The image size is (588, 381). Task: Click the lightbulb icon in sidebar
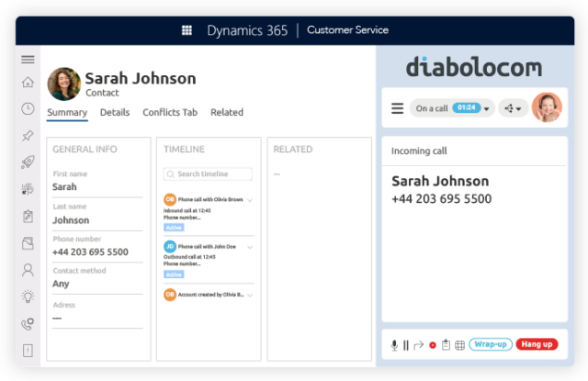point(28,297)
